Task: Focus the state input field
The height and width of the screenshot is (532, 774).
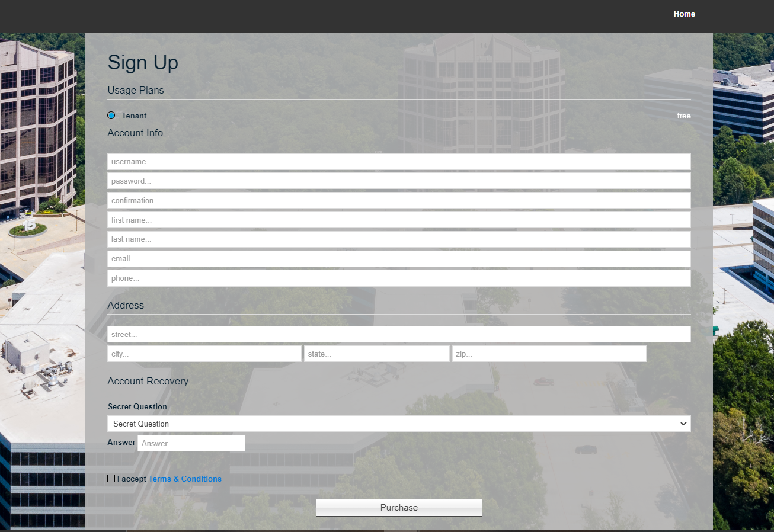Action: coord(377,354)
